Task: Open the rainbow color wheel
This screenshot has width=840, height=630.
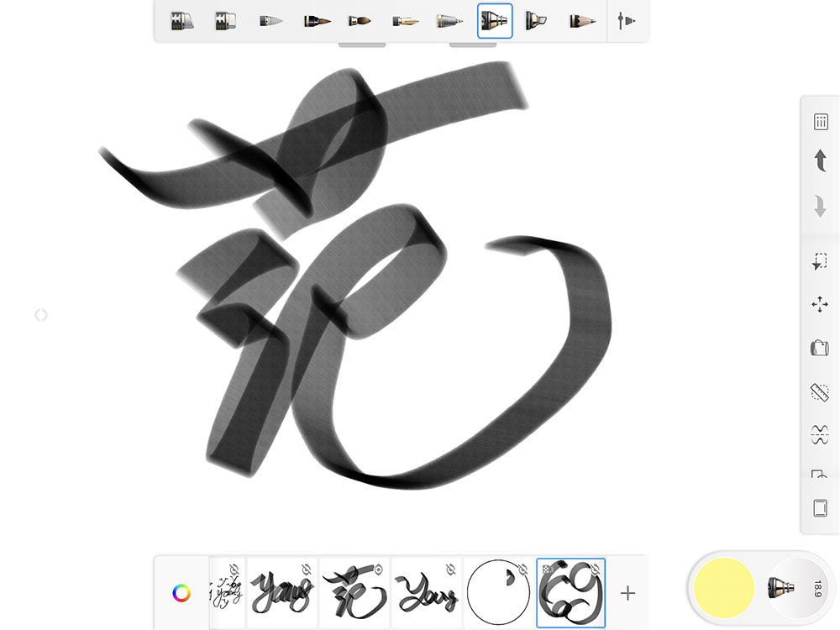Action: pyautogui.click(x=181, y=593)
